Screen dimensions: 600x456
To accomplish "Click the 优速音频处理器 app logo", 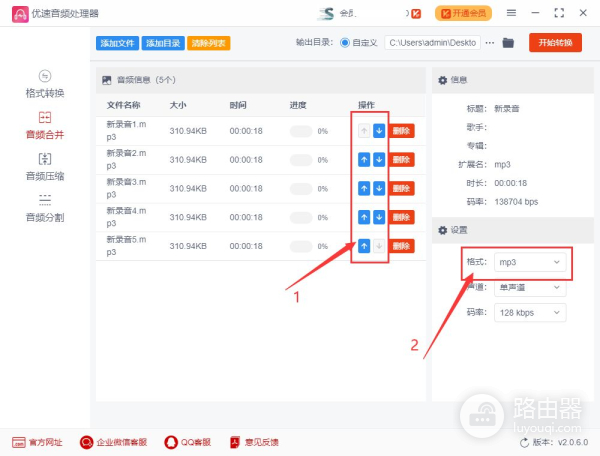I will coord(20,14).
